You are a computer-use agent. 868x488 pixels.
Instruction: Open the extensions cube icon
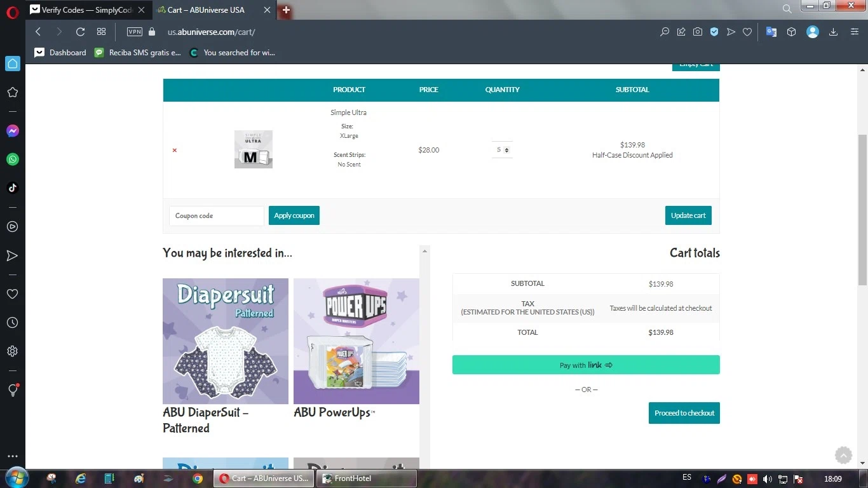791,32
